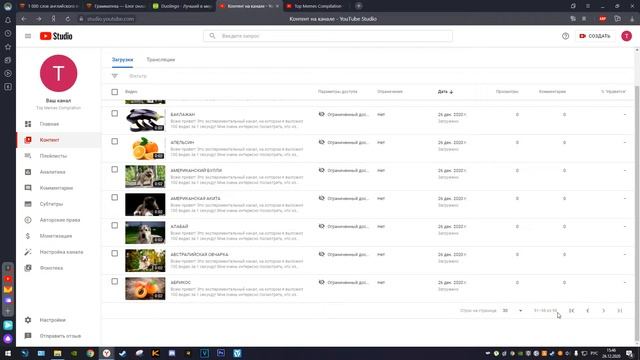Click the search box in Studio header
This screenshot has height=360, width=640.
[x=328, y=36]
